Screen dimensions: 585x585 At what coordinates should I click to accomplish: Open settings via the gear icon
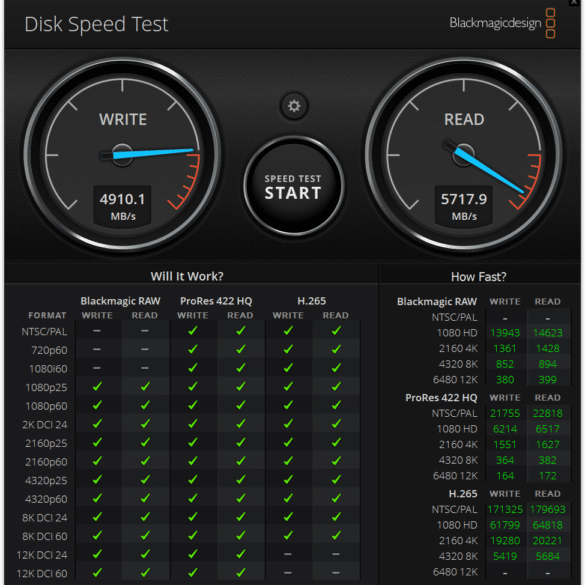pos(294,106)
